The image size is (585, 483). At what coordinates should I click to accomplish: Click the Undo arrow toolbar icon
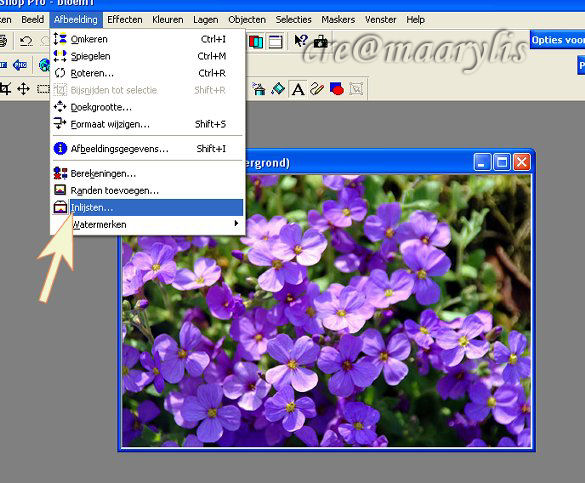coord(26,40)
